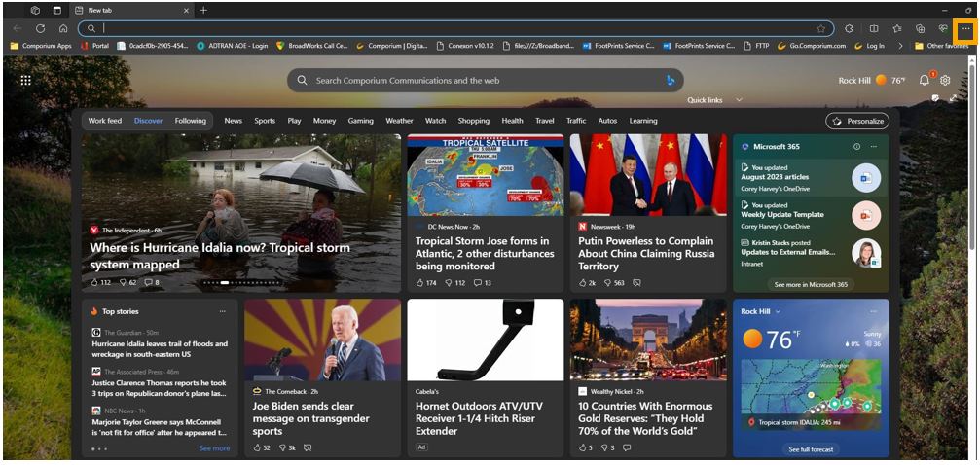Open Browser essentials heart icon
The height and width of the screenshot is (465, 980).
pyautogui.click(x=943, y=29)
